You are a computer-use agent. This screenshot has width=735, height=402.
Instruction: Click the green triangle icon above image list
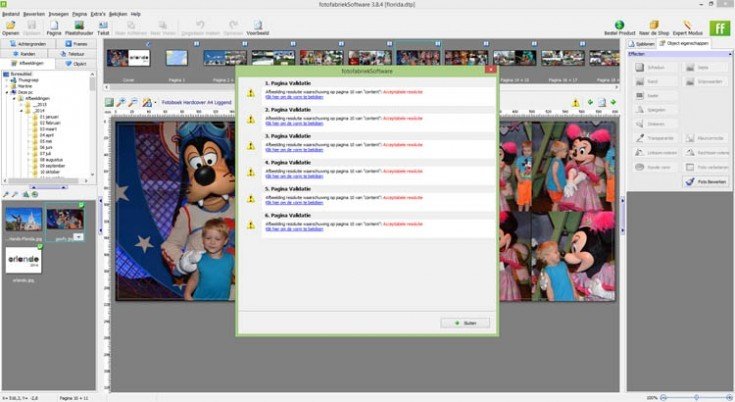click(26, 194)
